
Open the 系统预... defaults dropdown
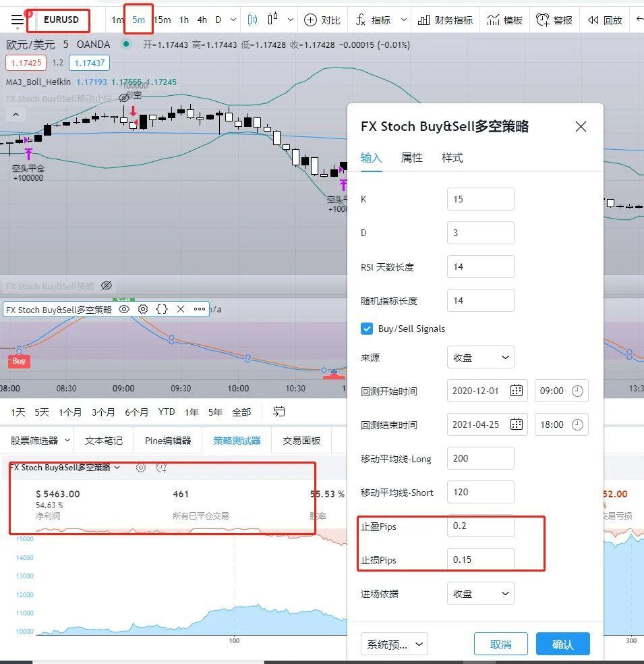click(394, 644)
